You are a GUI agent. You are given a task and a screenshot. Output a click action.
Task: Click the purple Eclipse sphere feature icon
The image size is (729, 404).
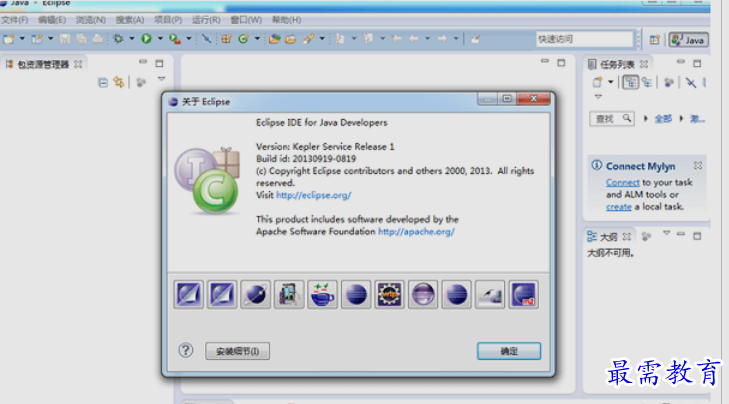(423, 294)
